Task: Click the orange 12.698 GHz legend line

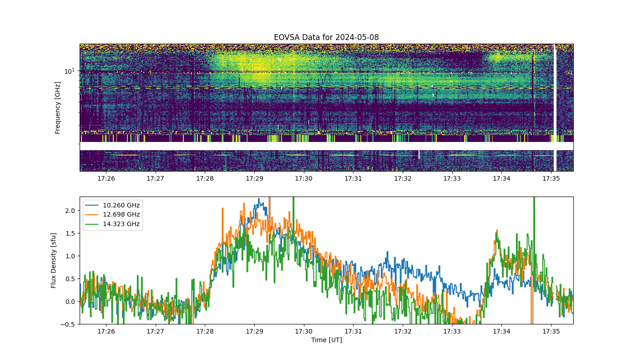Action: point(92,214)
